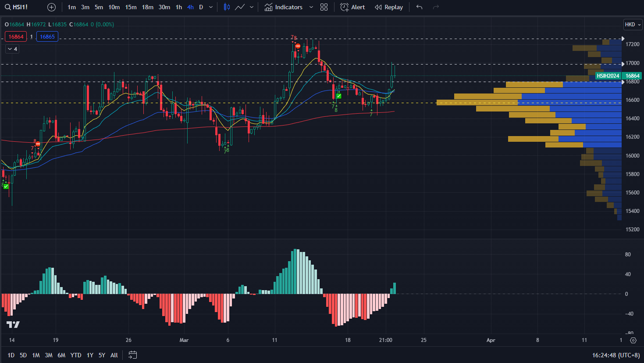Open candlestick chart style icon
This screenshot has width=644, height=363.
coord(227,7)
